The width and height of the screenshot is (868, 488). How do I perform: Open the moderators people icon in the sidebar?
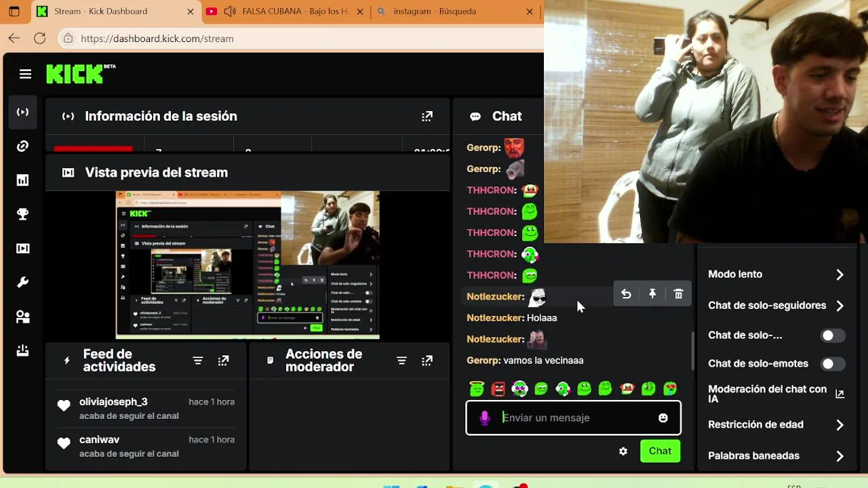22,317
